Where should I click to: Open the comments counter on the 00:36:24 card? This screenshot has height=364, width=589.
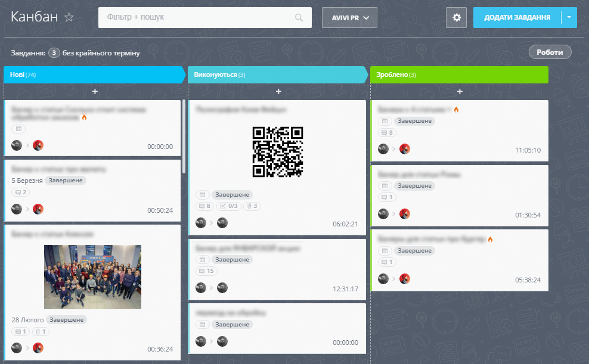tap(21, 332)
